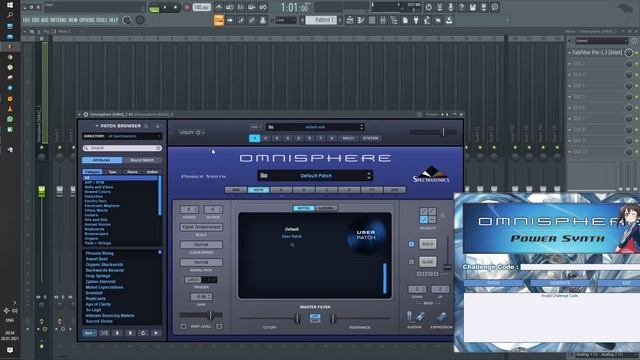Switch to the ARP page tab
This screenshot has width=640, height=360.
(394, 190)
